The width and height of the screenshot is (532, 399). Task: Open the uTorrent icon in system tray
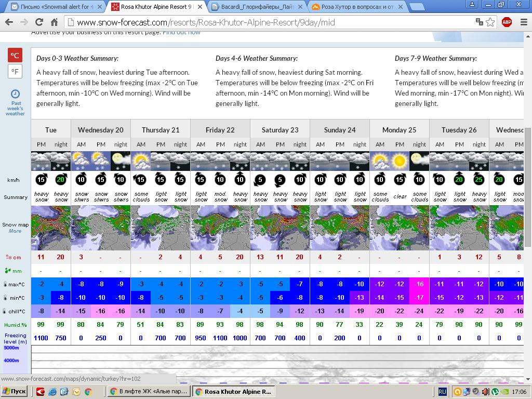495,392
